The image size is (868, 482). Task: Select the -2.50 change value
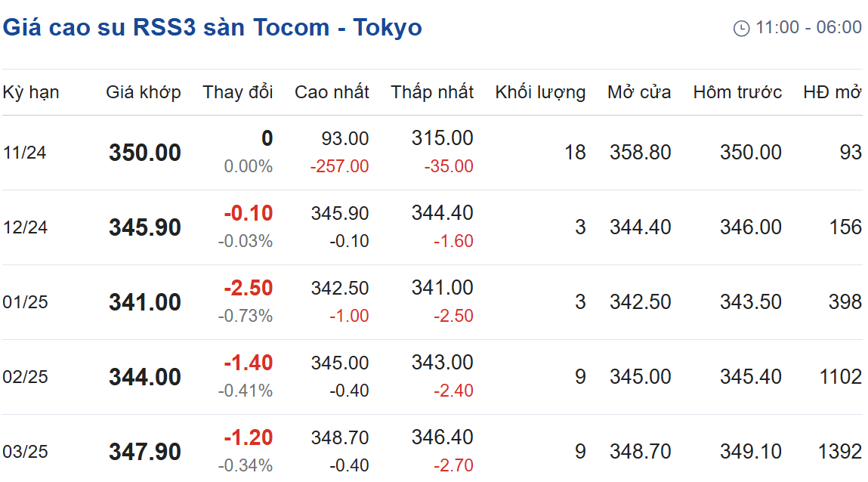pos(249,289)
